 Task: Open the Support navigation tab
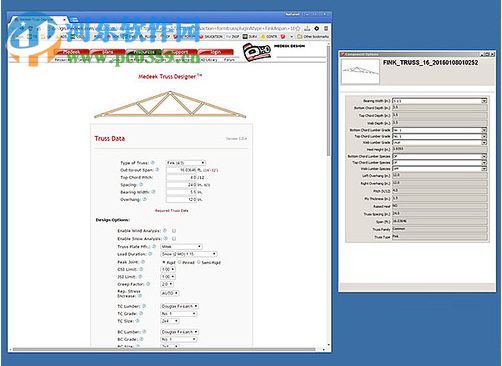coord(179,52)
